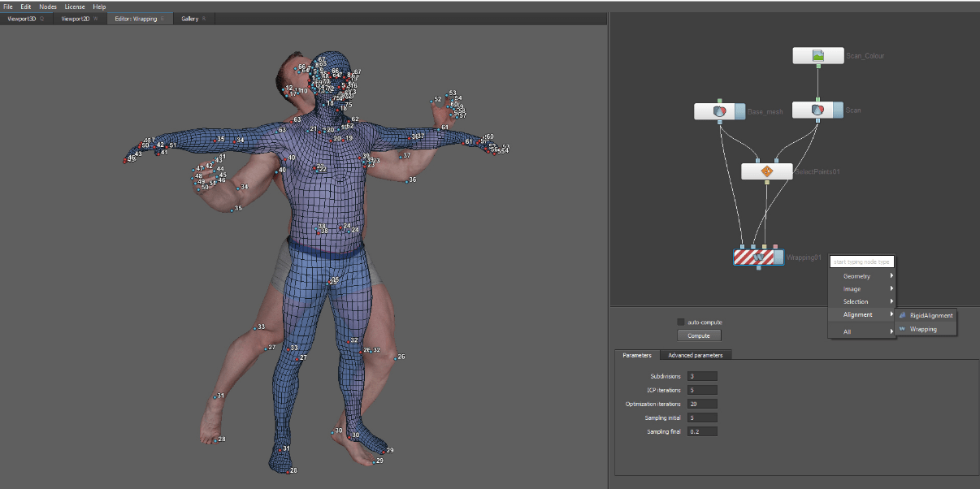Viewport: 980px width, 489px height.
Task: Toggle the blue side panel of Wrapping01 node
Action: pos(779,257)
